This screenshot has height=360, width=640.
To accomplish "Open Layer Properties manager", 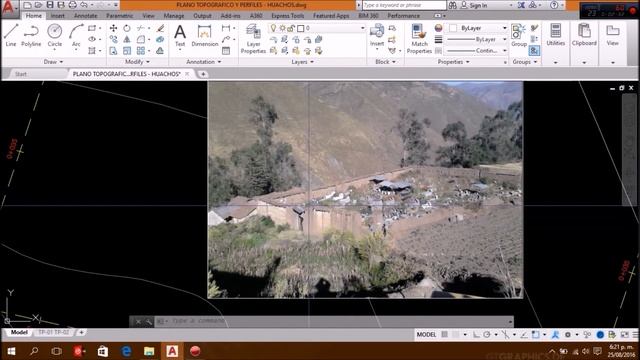I will pyautogui.click(x=253, y=39).
